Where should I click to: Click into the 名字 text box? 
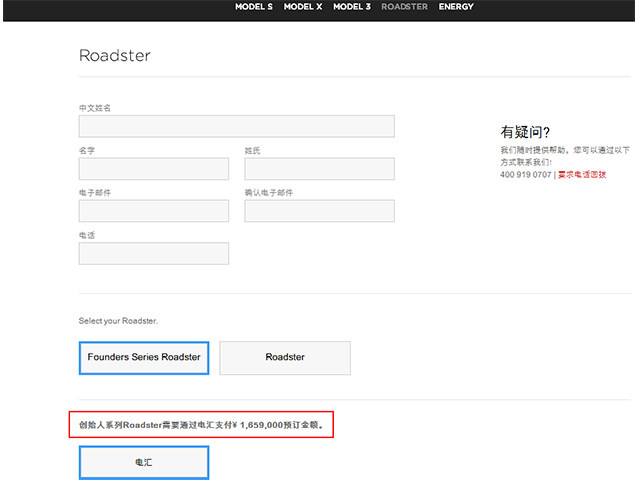tap(153, 169)
